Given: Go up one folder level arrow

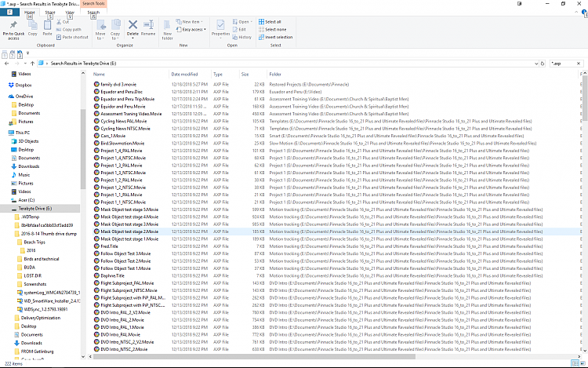Looking at the screenshot, I should [x=33, y=64].
